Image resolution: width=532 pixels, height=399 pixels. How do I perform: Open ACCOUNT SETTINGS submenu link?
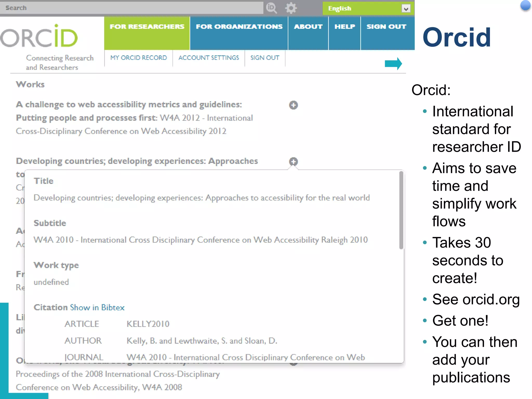pos(209,58)
